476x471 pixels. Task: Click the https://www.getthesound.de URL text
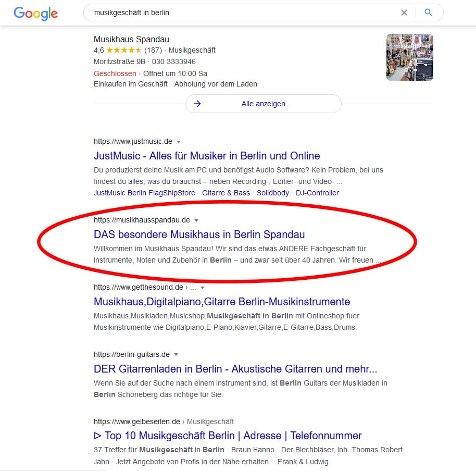click(x=139, y=287)
